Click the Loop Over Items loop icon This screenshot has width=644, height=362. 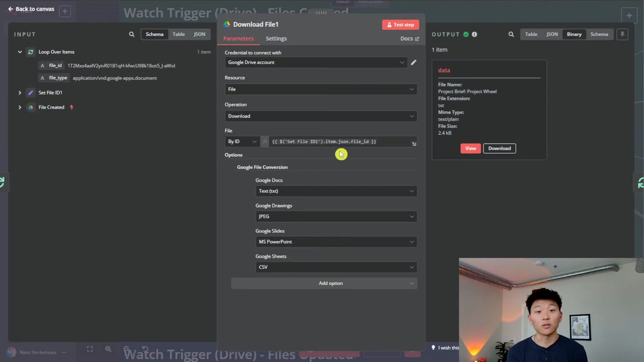[x=31, y=52]
